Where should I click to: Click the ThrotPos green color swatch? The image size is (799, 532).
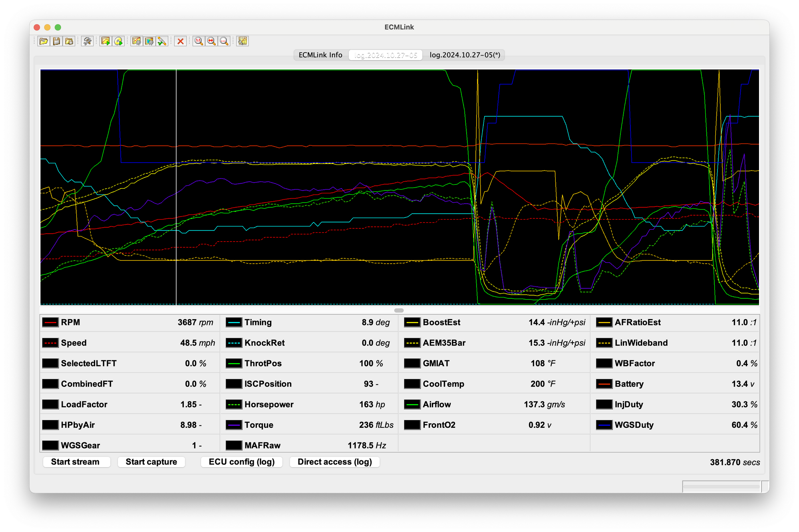(x=234, y=363)
